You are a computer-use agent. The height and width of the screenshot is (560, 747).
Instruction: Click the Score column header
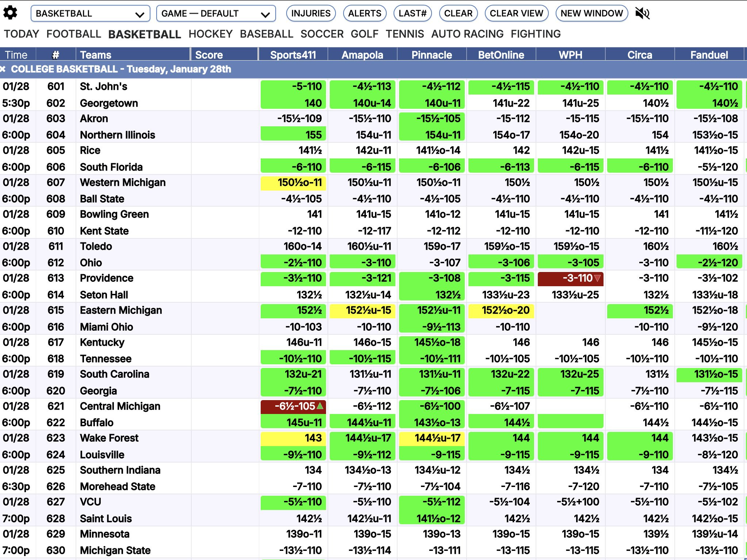coord(225,55)
